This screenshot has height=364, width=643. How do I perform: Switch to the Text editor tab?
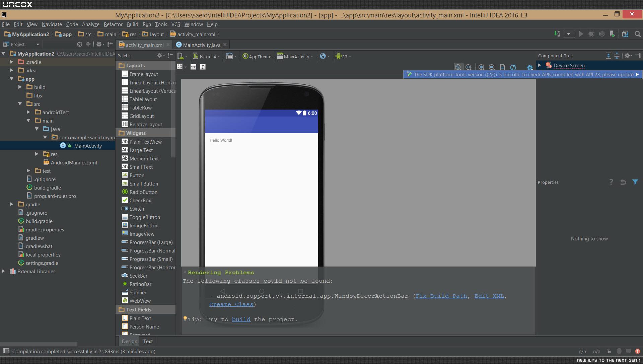pyautogui.click(x=148, y=341)
